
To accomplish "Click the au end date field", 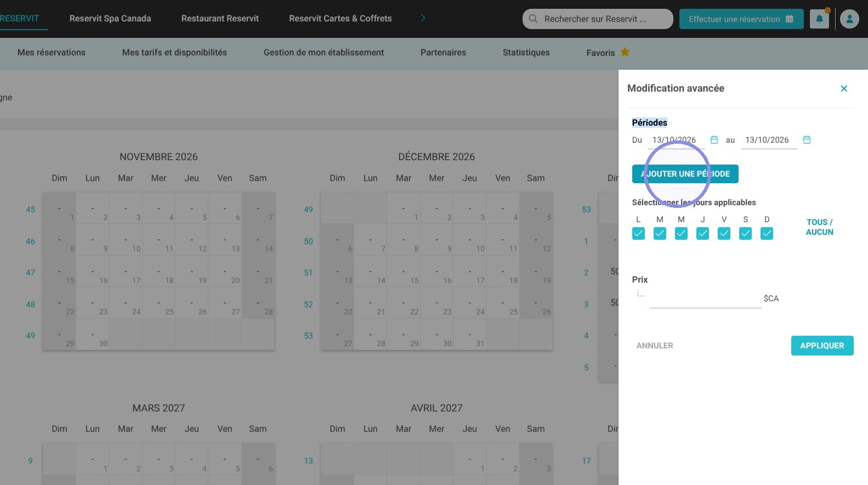I will (769, 140).
